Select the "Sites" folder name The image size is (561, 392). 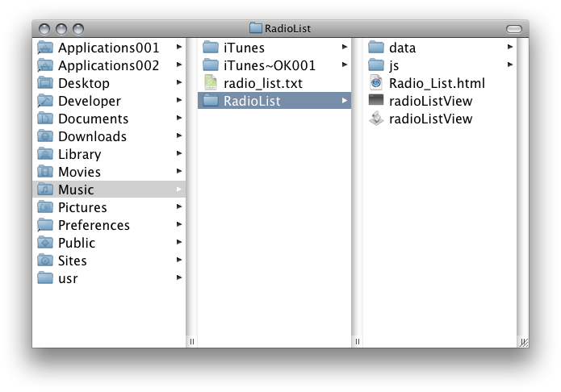73,261
